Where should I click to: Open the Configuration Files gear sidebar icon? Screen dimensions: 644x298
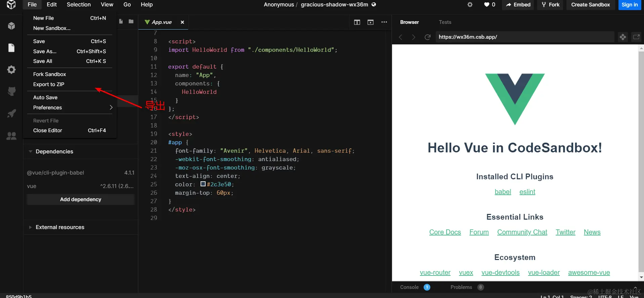tap(11, 70)
